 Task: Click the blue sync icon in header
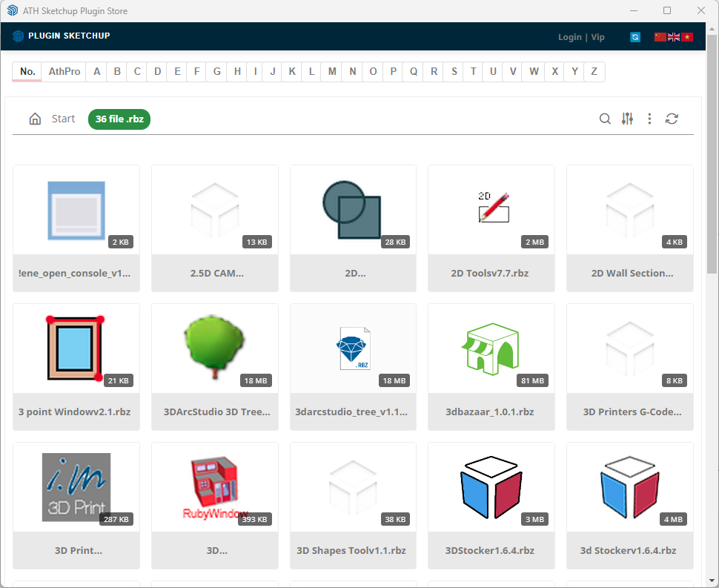click(635, 37)
